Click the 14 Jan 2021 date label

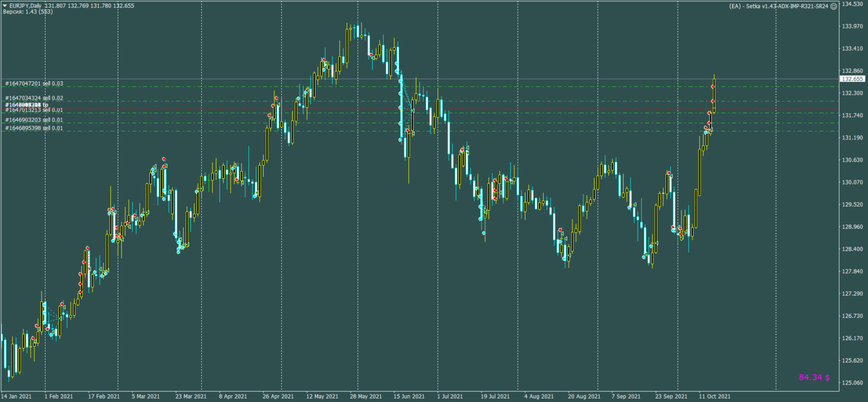[x=16, y=397]
